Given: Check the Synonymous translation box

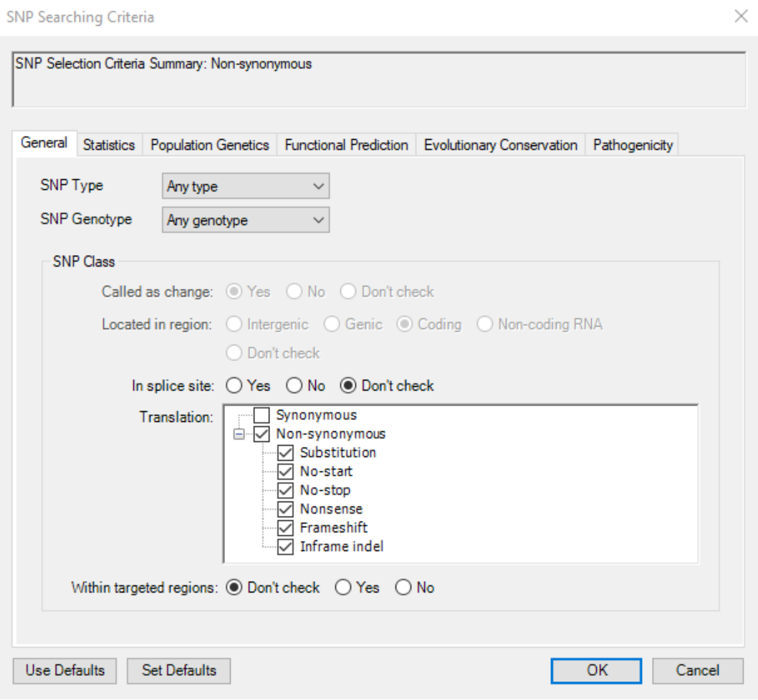Looking at the screenshot, I should (x=262, y=415).
